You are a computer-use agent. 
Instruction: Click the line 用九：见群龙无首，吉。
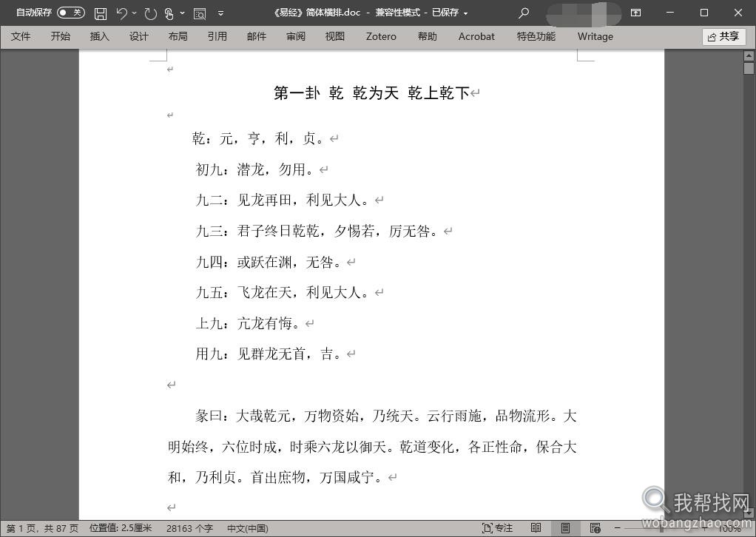(x=269, y=354)
